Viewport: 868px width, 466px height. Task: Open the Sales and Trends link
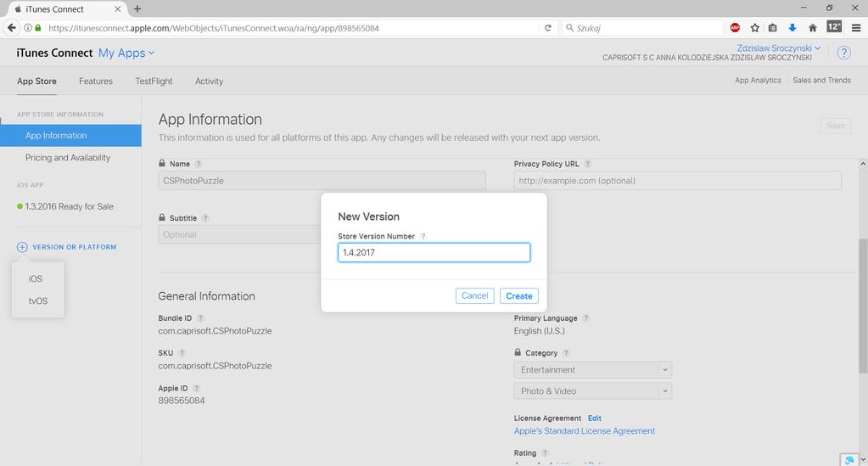click(821, 81)
